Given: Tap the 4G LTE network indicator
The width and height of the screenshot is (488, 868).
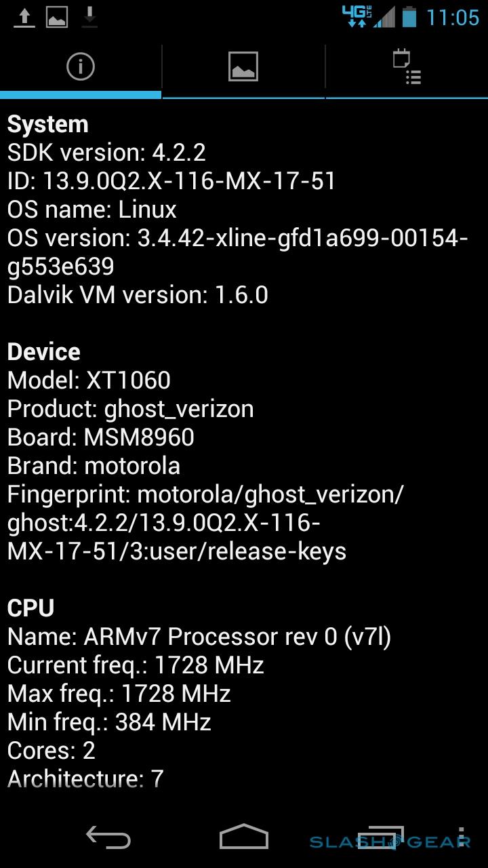Looking at the screenshot, I should pos(357,16).
